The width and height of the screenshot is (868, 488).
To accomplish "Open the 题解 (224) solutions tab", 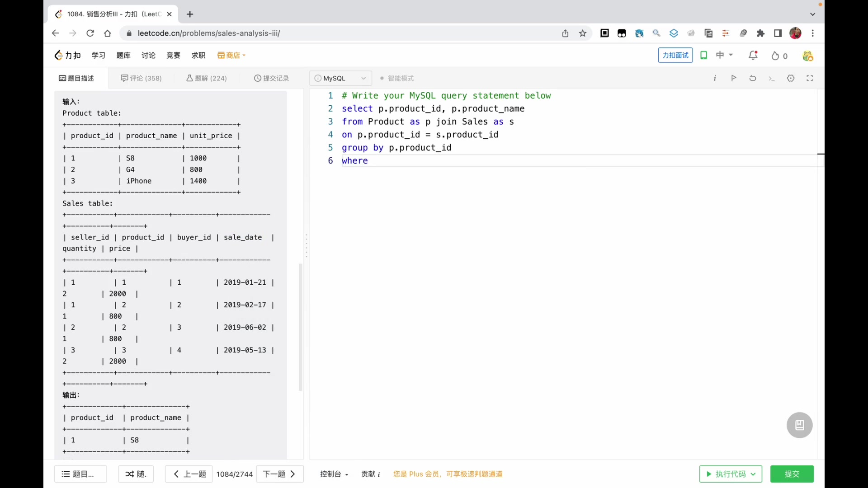I will (207, 78).
